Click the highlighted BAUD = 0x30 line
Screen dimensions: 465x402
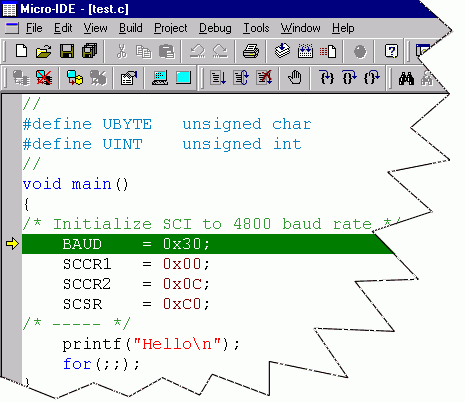click(208, 244)
